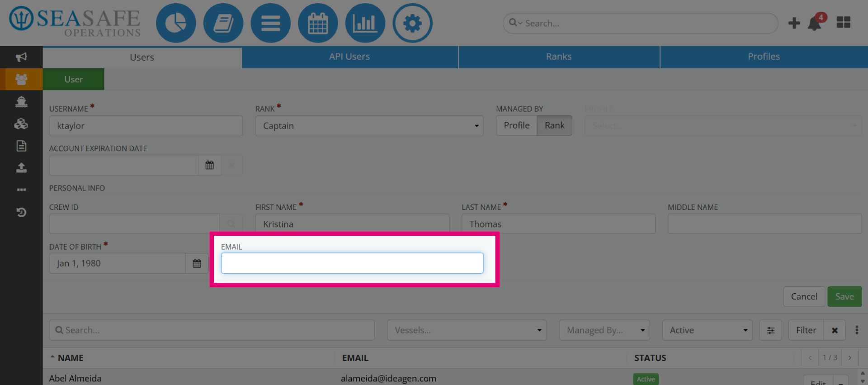Switch to the Ranks tab
Image resolution: width=868 pixels, height=385 pixels.
tap(559, 57)
